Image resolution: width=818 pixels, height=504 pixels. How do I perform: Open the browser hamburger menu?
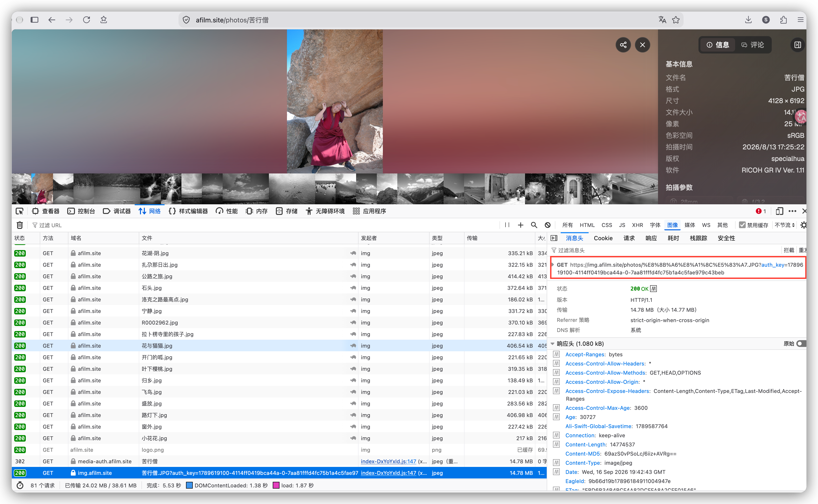[800, 20]
